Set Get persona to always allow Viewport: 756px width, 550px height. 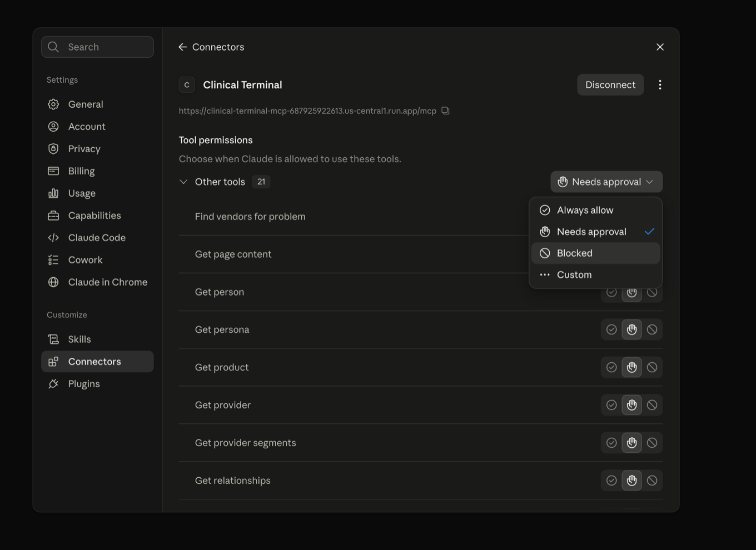click(611, 329)
